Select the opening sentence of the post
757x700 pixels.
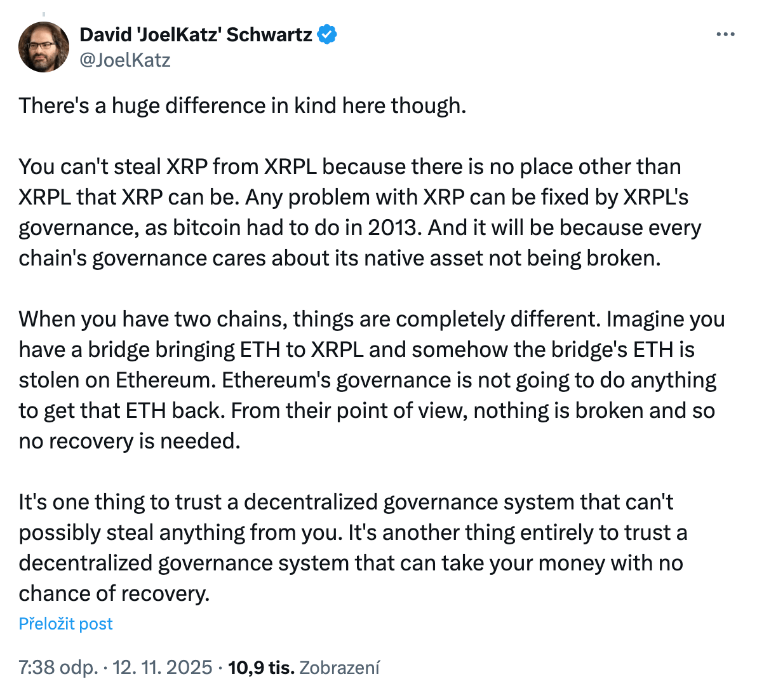(243, 106)
